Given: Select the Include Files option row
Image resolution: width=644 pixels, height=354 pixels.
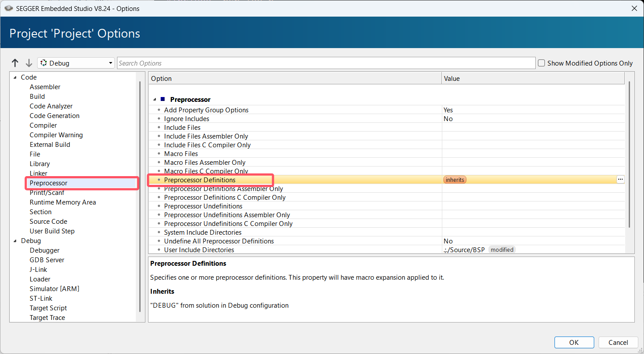Looking at the screenshot, I should pos(386,128).
